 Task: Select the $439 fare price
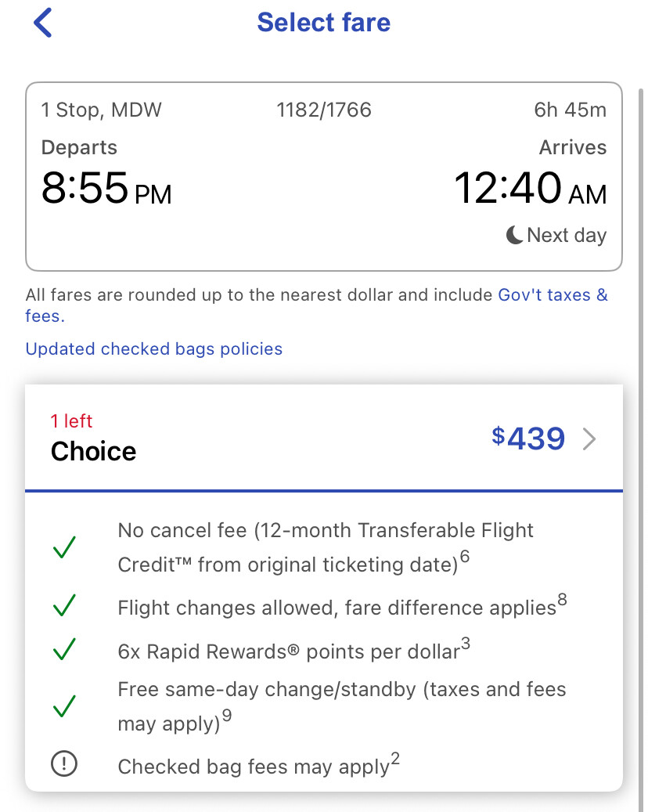coord(528,438)
